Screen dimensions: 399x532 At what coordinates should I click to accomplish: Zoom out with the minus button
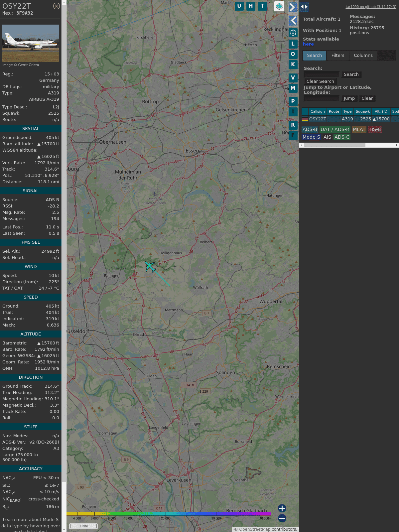(282, 518)
